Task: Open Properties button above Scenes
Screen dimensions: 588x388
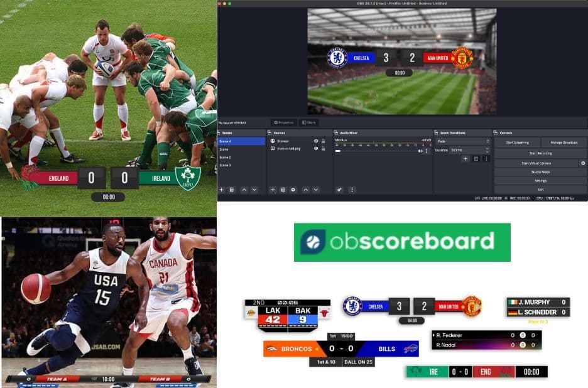Action: click(x=284, y=122)
